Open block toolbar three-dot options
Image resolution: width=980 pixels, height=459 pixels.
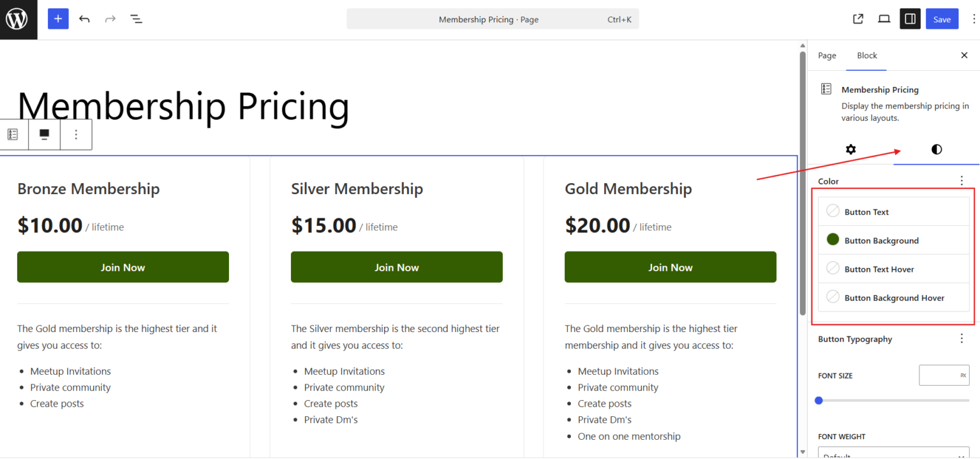(x=76, y=135)
